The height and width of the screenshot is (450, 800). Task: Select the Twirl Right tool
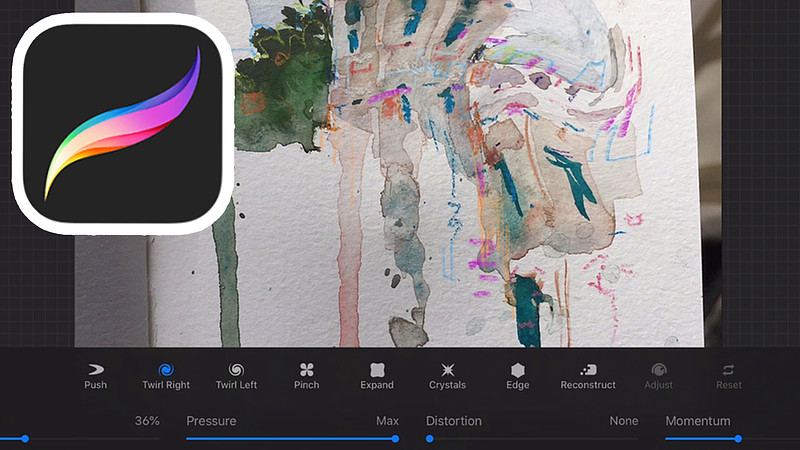click(x=166, y=375)
